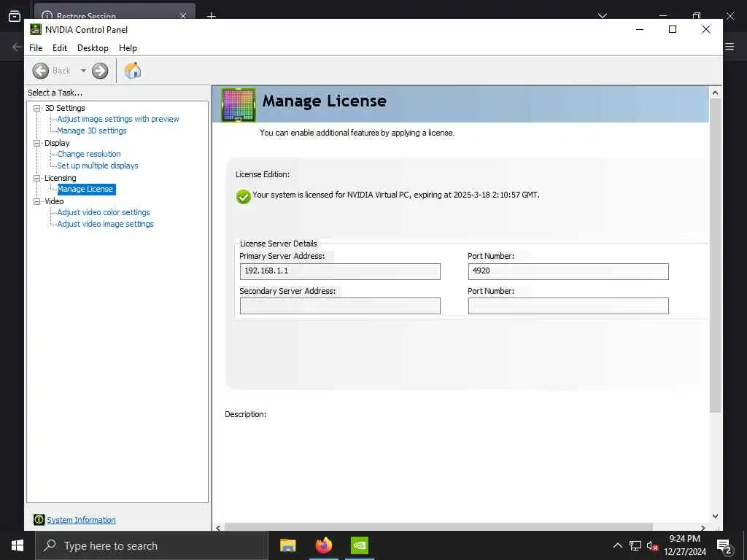
Task: Close the Restore Session browser tab
Action: pos(183,16)
